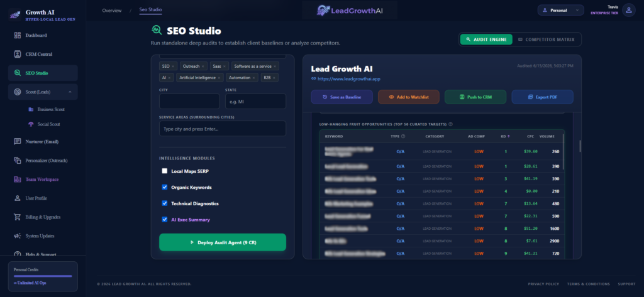Image resolution: width=644 pixels, height=297 pixels.
Task: Click the CRM Central contact icon
Action: click(x=17, y=54)
